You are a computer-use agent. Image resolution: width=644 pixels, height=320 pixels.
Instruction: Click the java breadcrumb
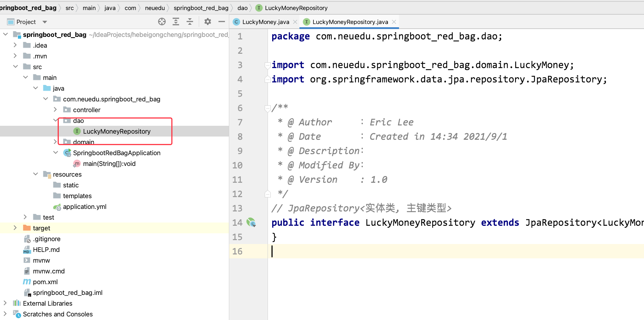point(110,8)
